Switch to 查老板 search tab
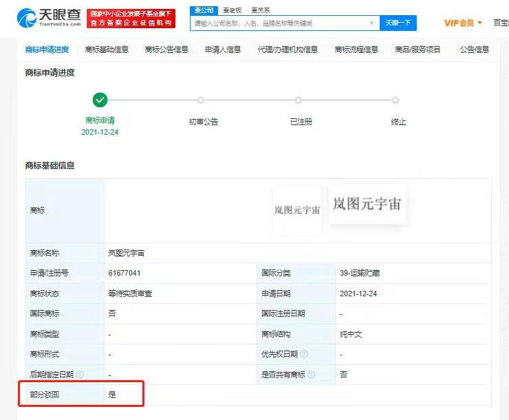 232,10
